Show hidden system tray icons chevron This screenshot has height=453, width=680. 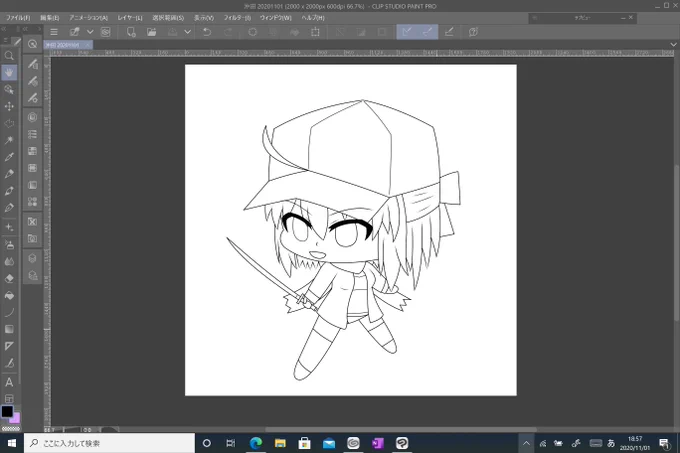click(526, 443)
